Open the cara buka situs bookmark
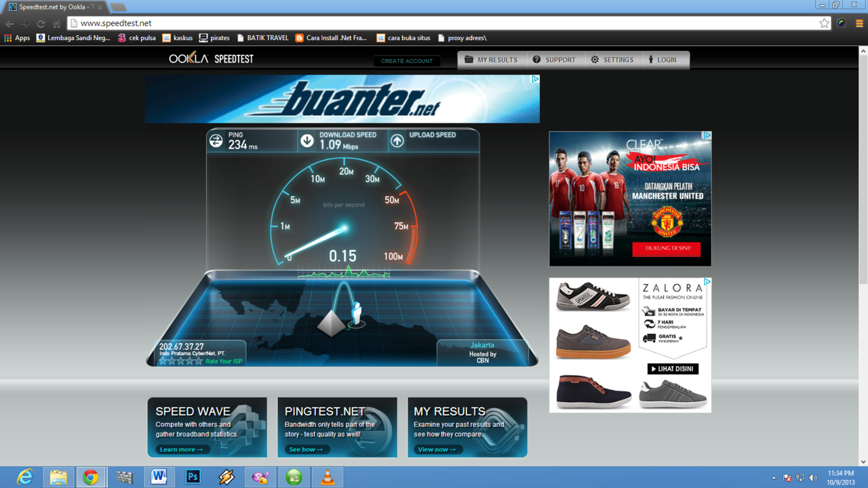 (403, 38)
